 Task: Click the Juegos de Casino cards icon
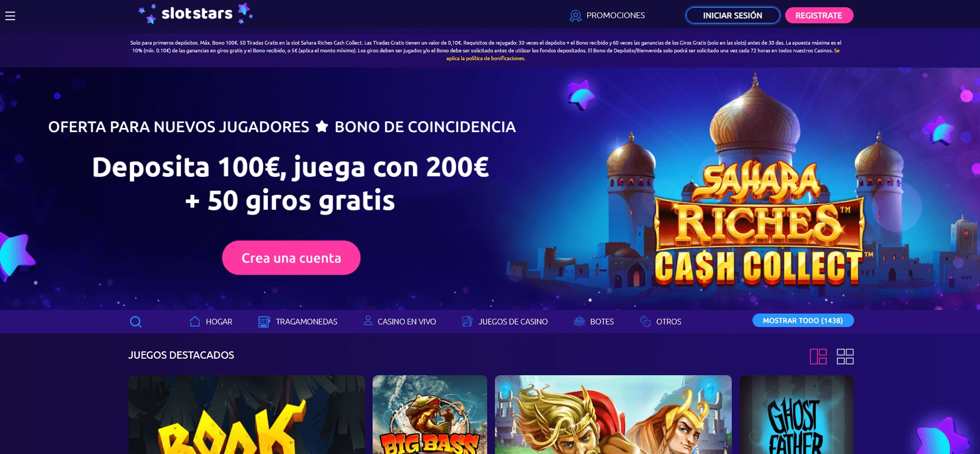click(467, 321)
